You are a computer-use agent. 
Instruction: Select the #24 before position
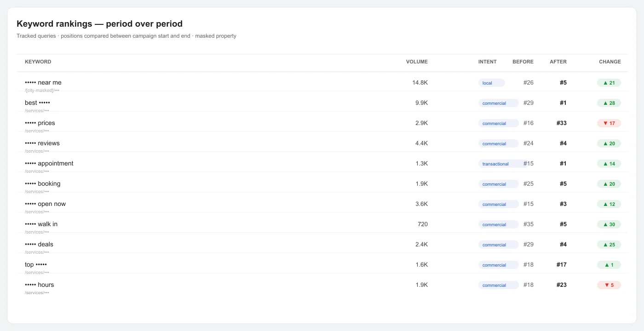click(529, 143)
